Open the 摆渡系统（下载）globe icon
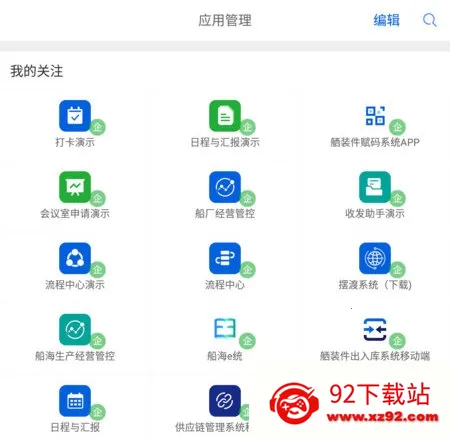The width and height of the screenshot is (452, 439). [x=375, y=258]
